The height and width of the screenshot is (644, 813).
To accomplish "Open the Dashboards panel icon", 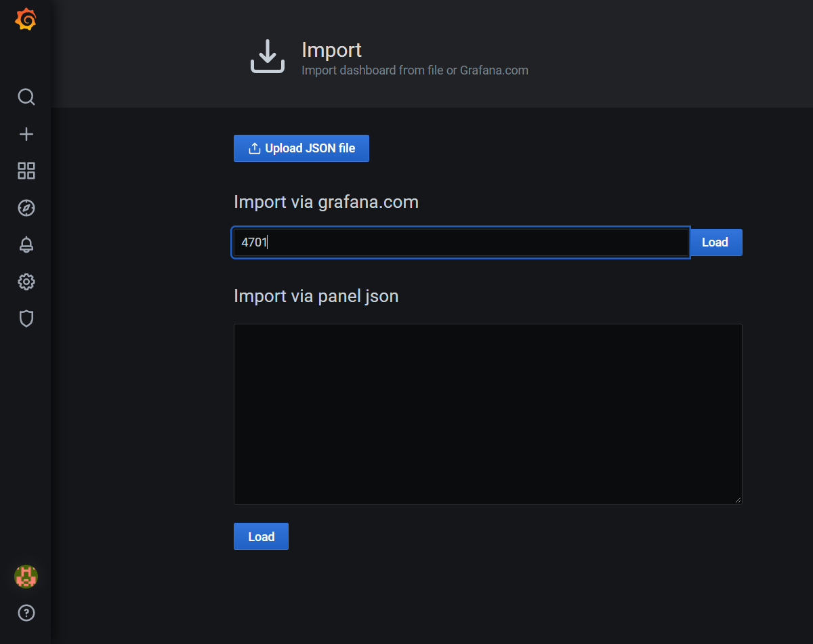I will tap(26, 171).
